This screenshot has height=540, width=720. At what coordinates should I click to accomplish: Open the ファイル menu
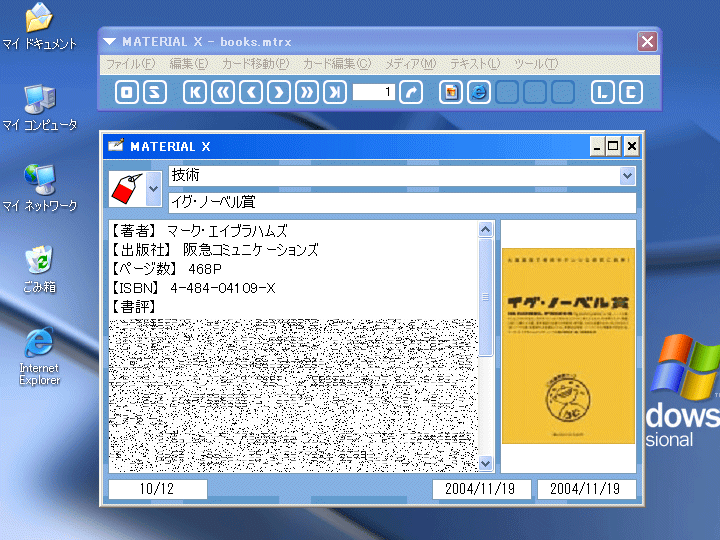pos(131,64)
